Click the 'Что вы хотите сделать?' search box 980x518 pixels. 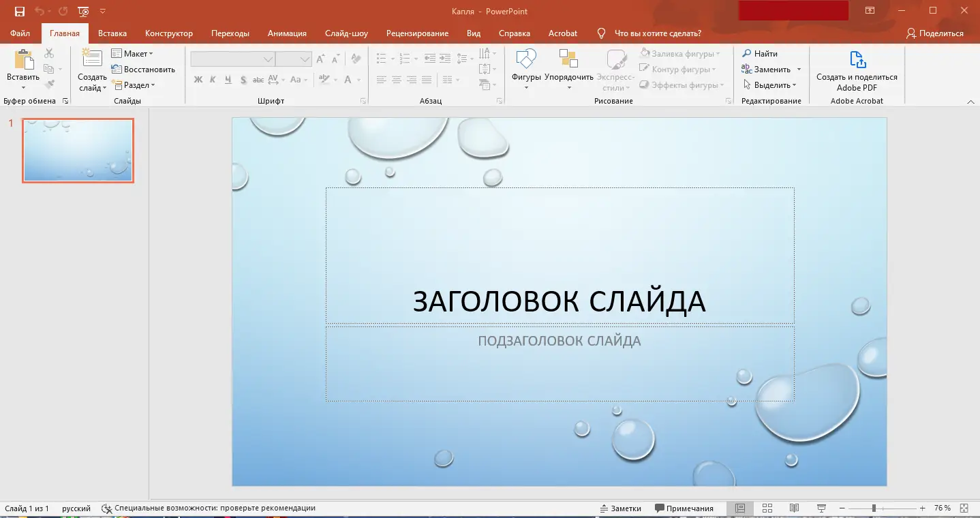pos(649,33)
